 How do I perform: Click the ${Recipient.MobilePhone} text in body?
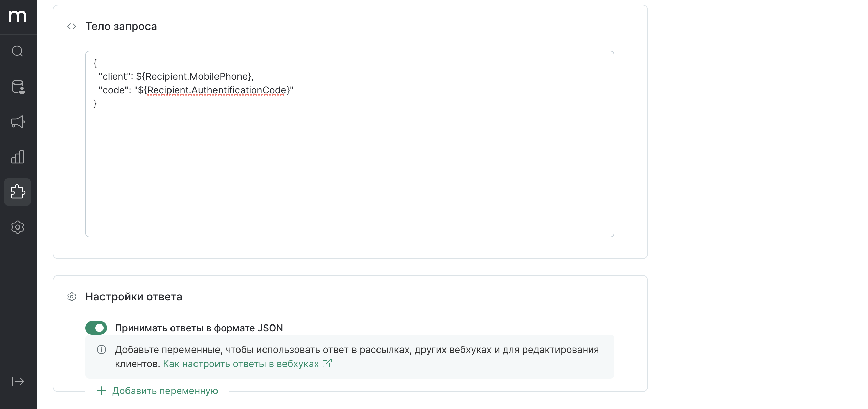point(193,77)
